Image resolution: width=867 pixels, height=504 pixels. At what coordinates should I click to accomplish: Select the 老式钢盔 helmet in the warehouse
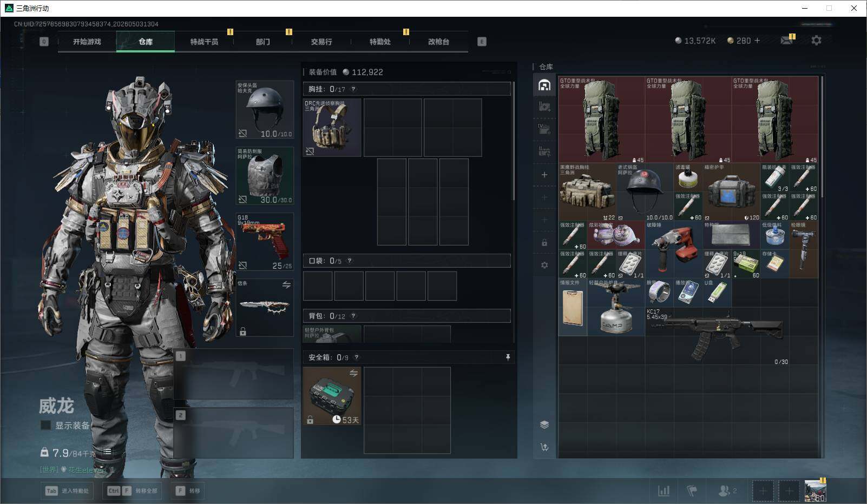[645, 192]
